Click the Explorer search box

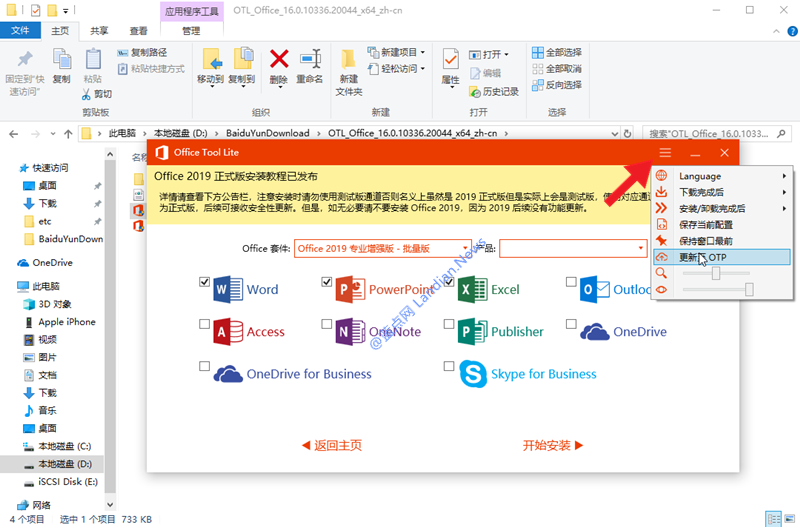(716, 134)
